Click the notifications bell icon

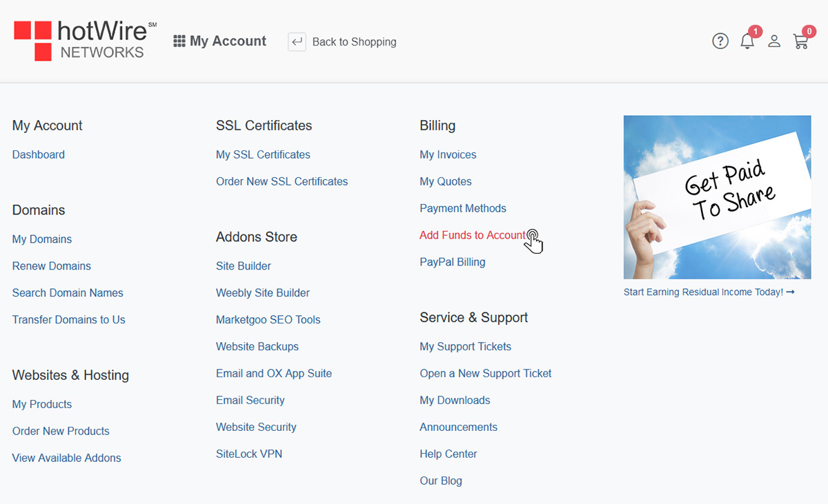point(747,42)
